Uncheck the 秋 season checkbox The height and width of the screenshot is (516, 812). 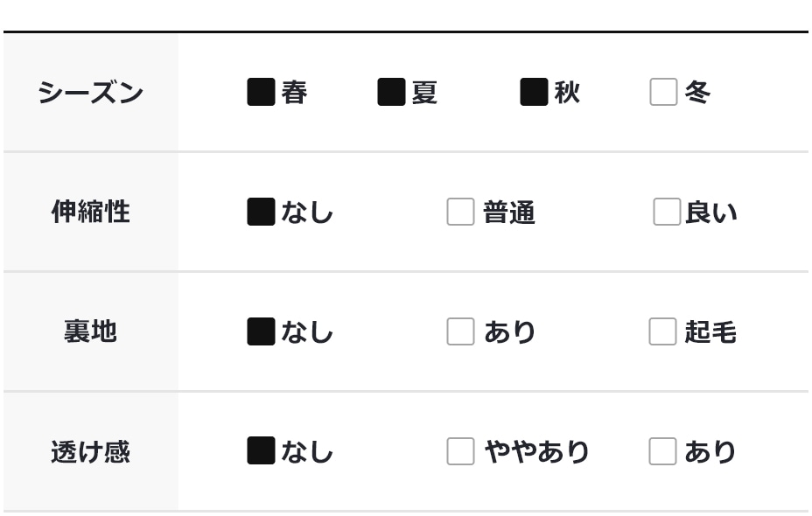534,92
